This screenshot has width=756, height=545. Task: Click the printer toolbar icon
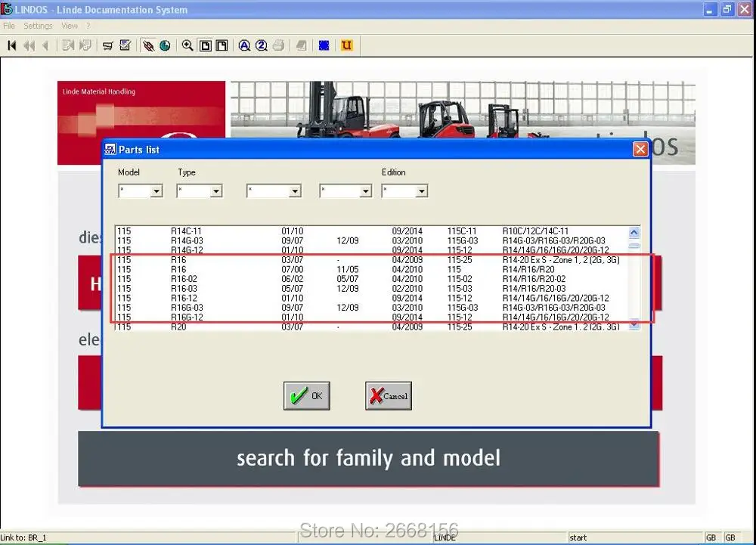tap(278, 46)
